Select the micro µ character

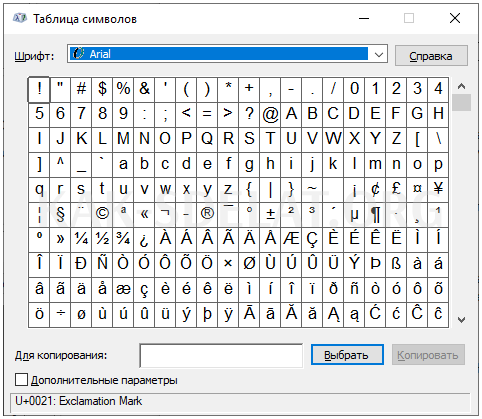click(354, 214)
